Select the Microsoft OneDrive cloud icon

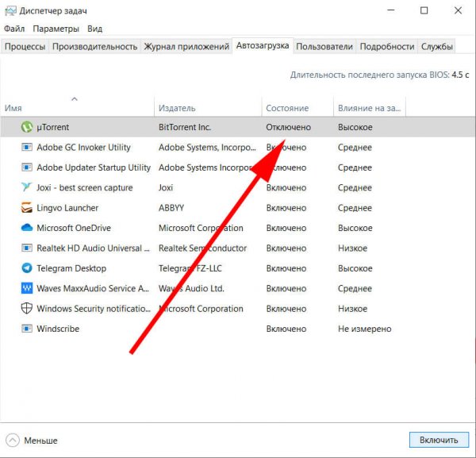click(26, 228)
